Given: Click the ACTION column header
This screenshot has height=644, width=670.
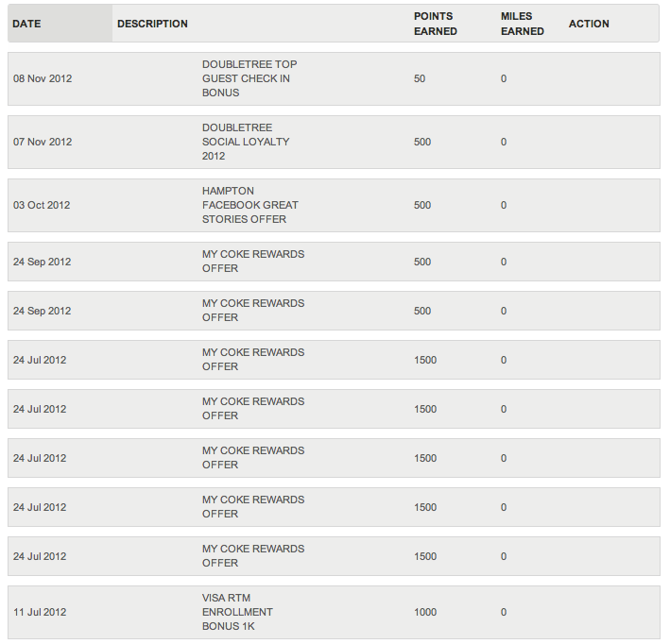Looking at the screenshot, I should [589, 24].
